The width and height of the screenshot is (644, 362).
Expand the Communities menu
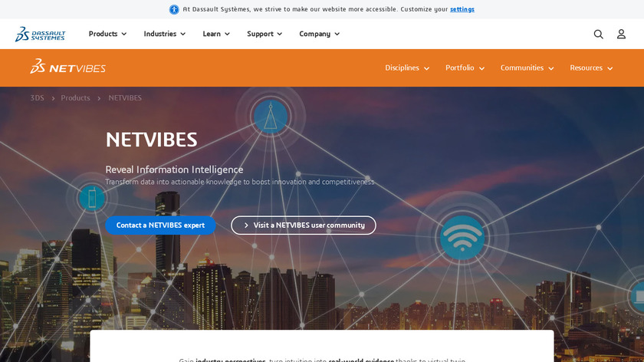tap(527, 67)
